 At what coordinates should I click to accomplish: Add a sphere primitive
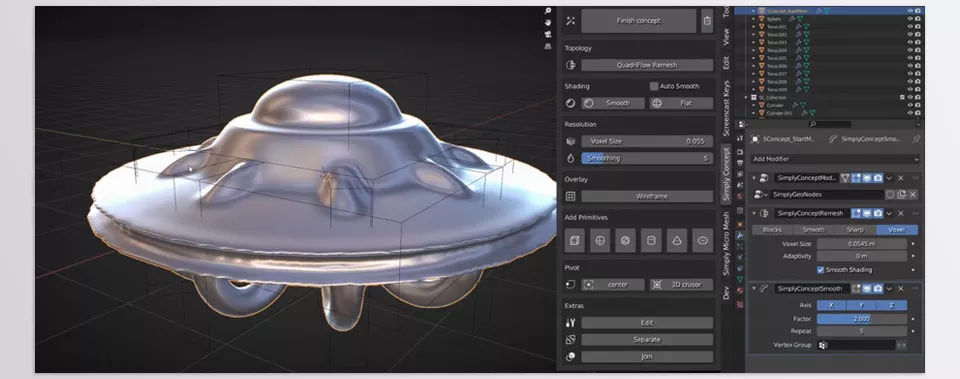click(599, 241)
